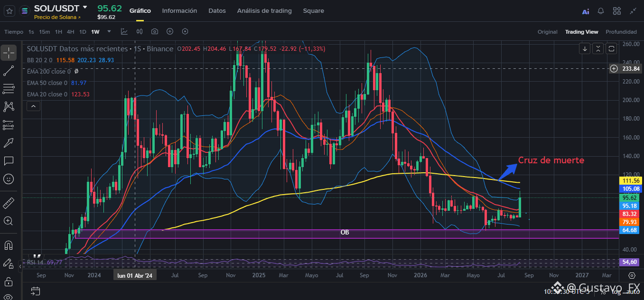644x300 pixels.
Task: Expand the SOL/USDT pair selector dropdown
Action: pos(85,8)
